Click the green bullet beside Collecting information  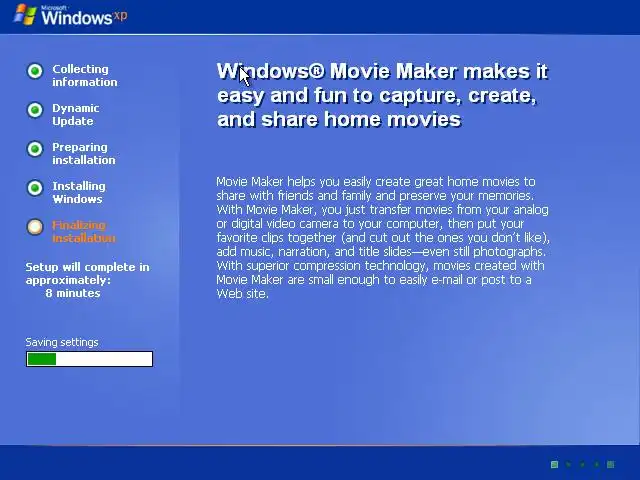[35, 71]
